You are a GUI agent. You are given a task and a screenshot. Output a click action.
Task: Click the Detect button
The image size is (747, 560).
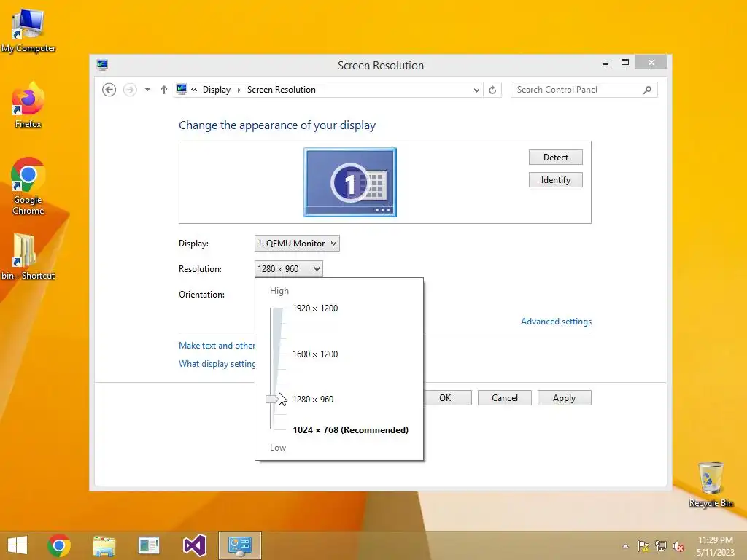pos(555,157)
